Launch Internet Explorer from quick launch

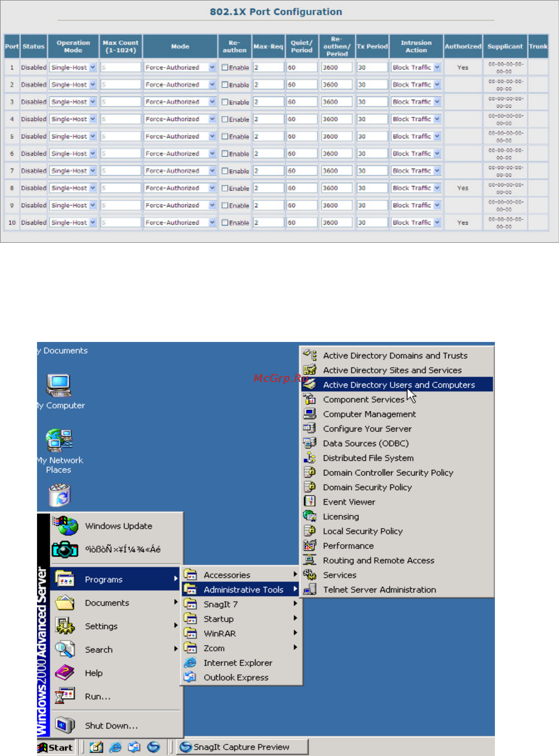tap(116, 747)
